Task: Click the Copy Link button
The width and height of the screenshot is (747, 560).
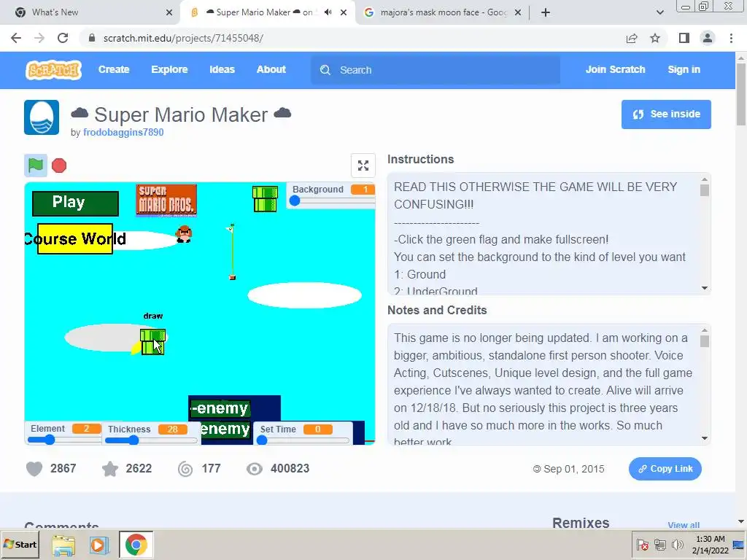Action: coord(665,469)
